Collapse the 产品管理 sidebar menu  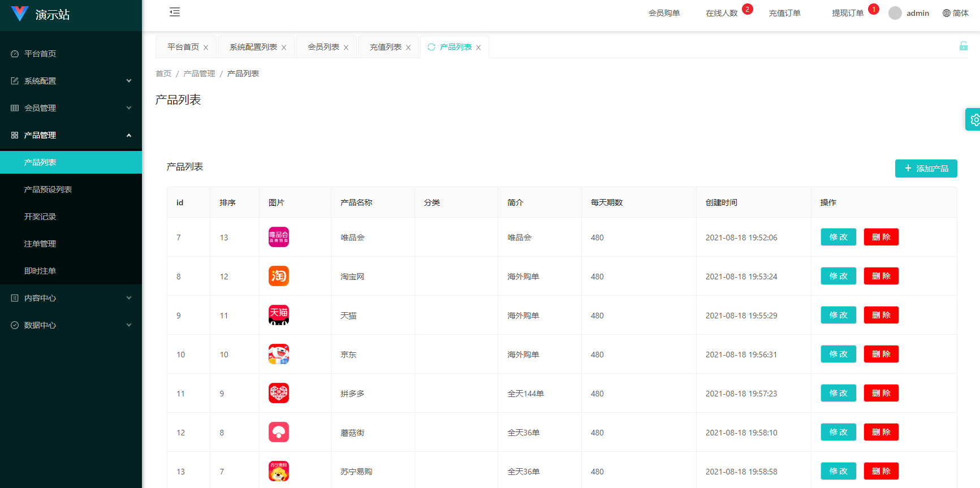pos(71,135)
